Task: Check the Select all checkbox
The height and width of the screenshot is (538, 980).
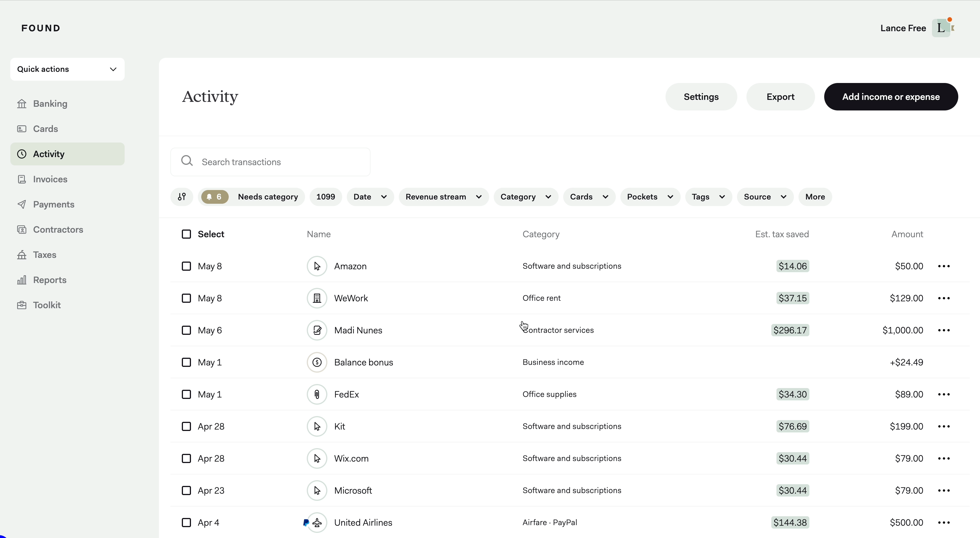Action: pos(186,234)
